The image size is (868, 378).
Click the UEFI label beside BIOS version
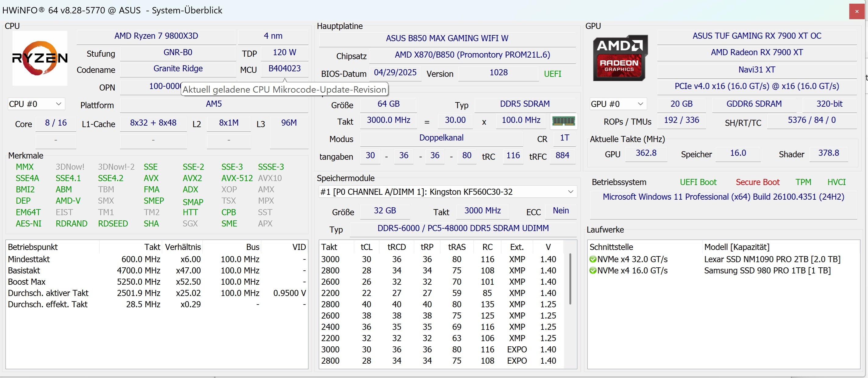[552, 74]
